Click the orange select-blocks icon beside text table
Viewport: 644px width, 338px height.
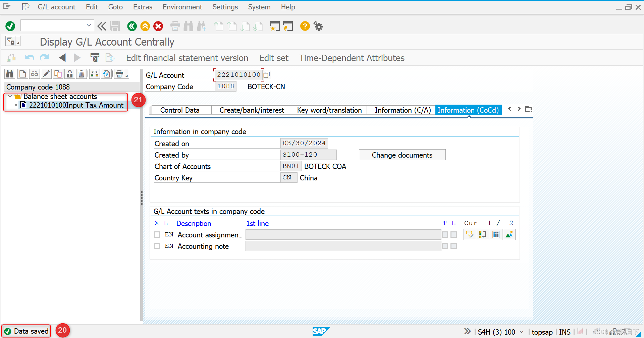(x=483, y=234)
